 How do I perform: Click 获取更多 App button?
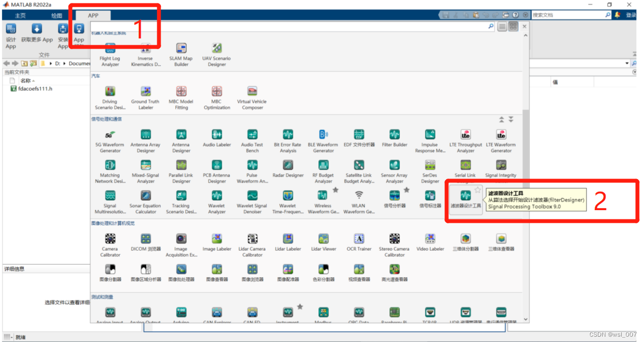37,33
